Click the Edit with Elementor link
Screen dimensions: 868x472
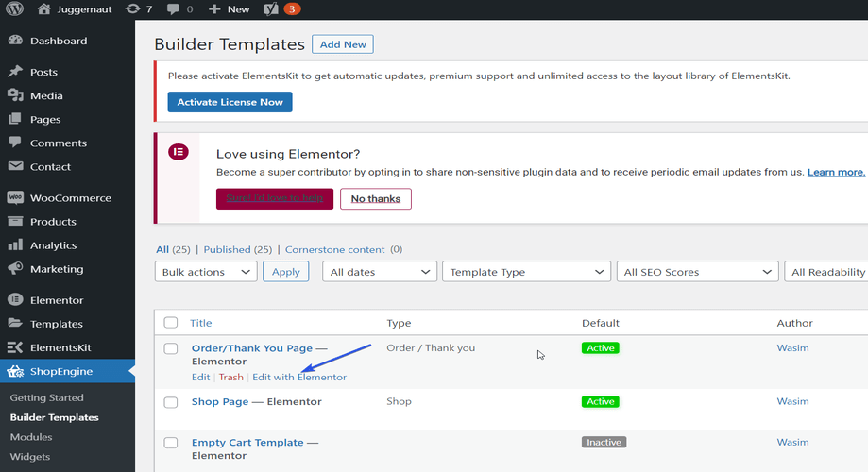tap(299, 377)
